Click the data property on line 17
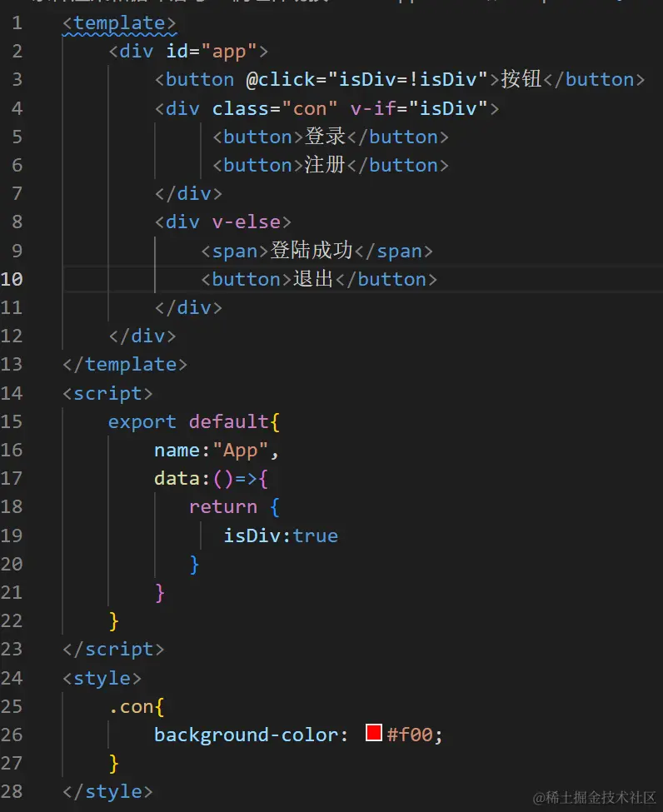The image size is (663, 812). 177,479
